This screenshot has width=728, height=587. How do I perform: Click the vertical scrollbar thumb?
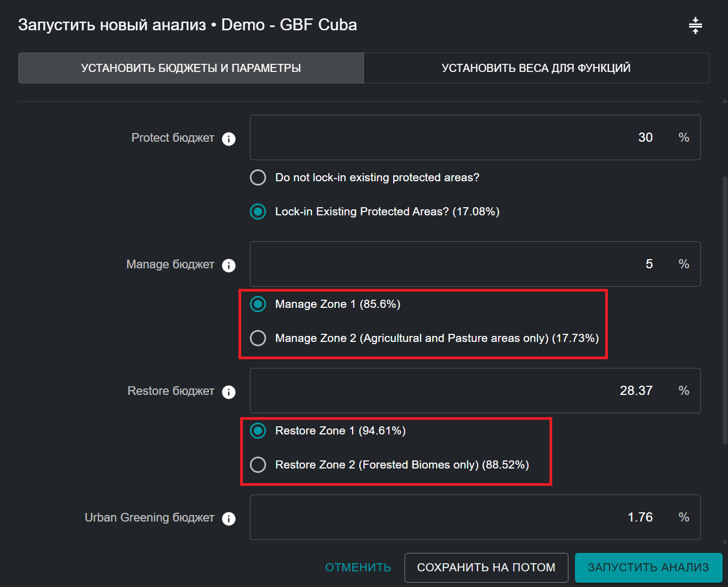coord(725,308)
